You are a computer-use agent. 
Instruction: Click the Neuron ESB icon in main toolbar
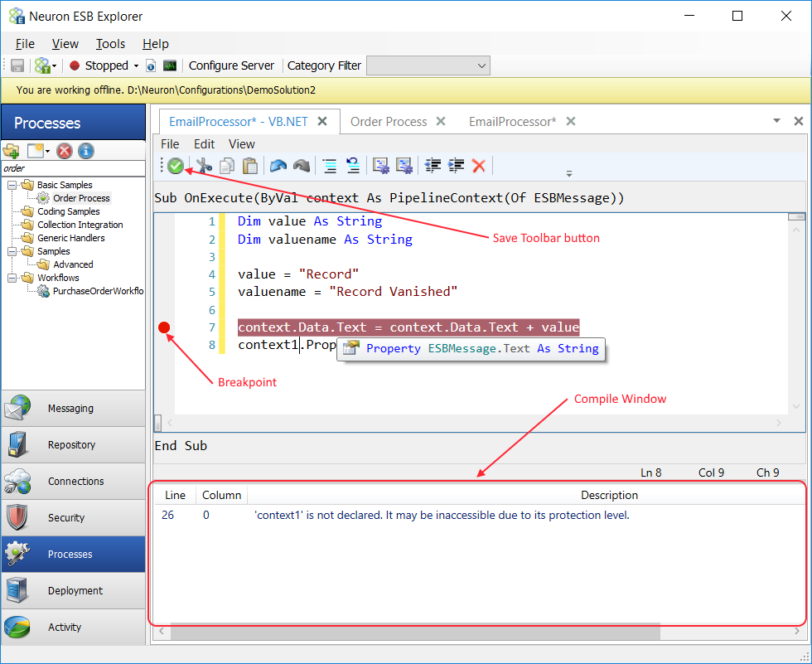pos(42,65)
